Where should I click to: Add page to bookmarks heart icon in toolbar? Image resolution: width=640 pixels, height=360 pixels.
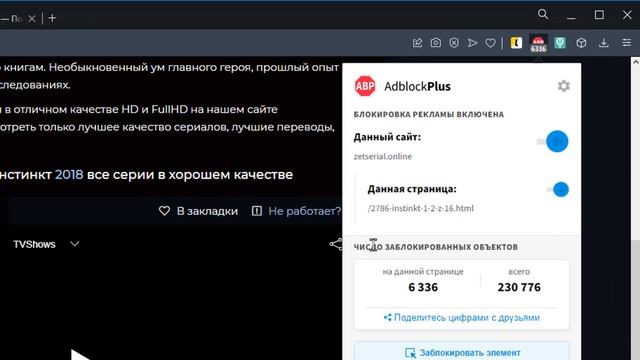pos(491,43)
